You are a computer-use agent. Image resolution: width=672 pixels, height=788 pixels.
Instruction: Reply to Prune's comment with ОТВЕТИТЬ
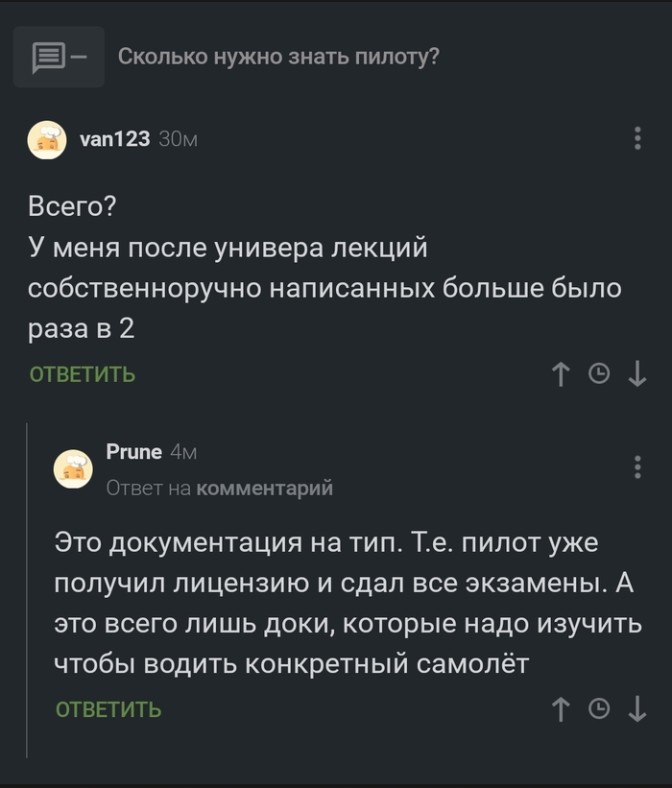tap(108, 709)
